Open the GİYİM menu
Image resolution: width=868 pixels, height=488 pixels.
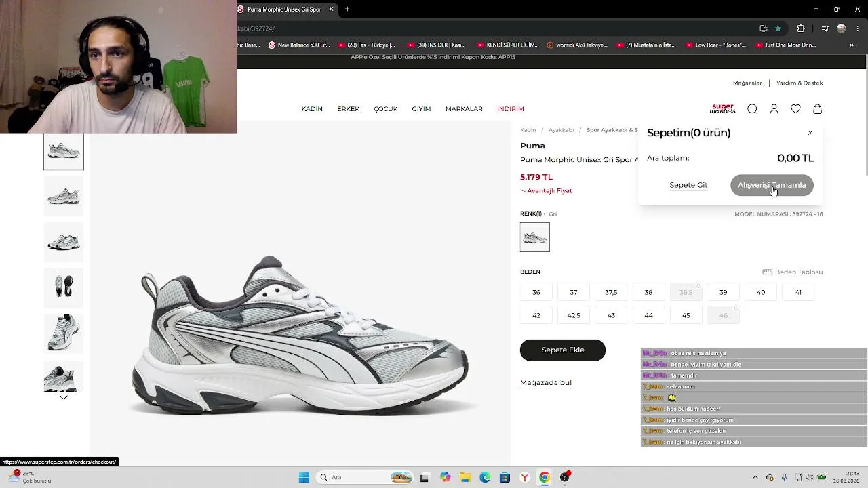421,109
